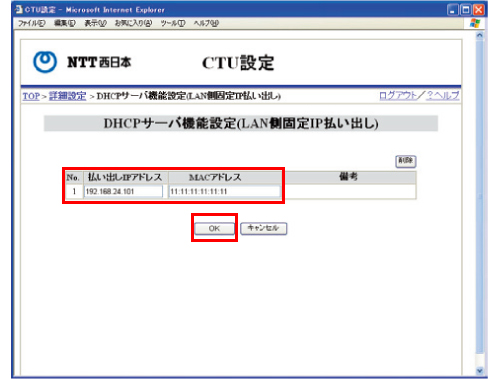Open the ファイル menu
This screenshot has width=500, height=379.
pyautogui.click(x=31, y=23)
